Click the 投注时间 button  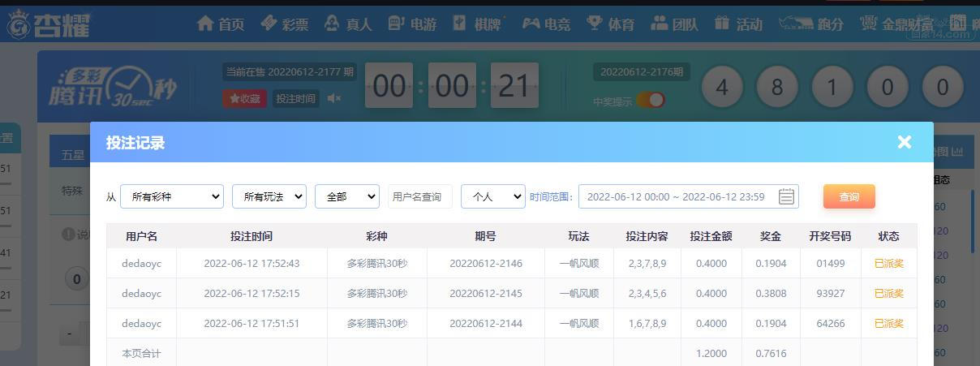[x=295, y=98]
